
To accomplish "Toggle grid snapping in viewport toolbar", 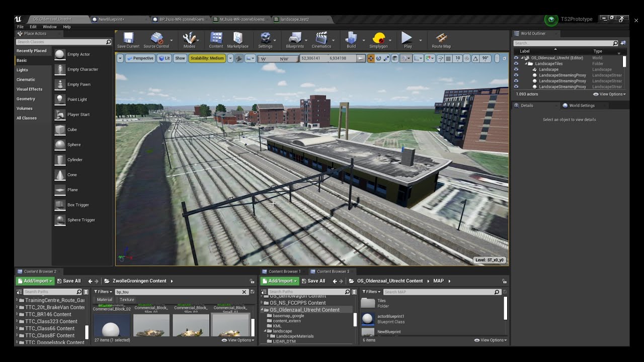I will click(449, 58).
